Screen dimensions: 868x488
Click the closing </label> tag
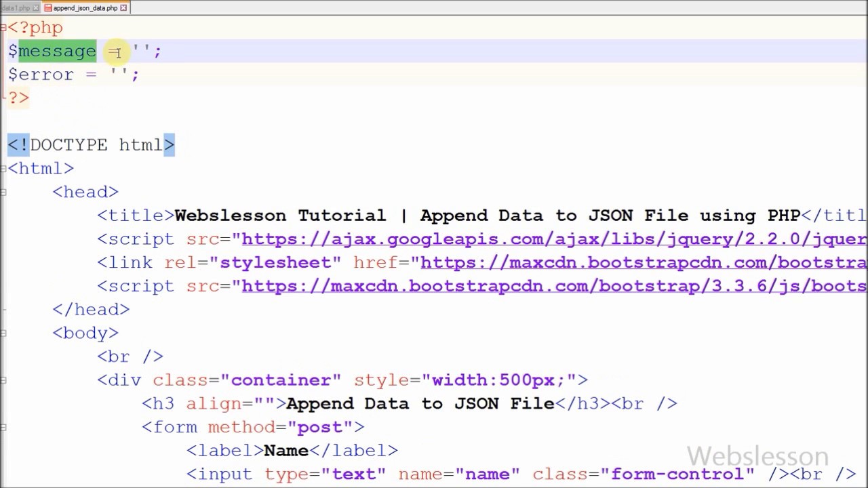353,451
